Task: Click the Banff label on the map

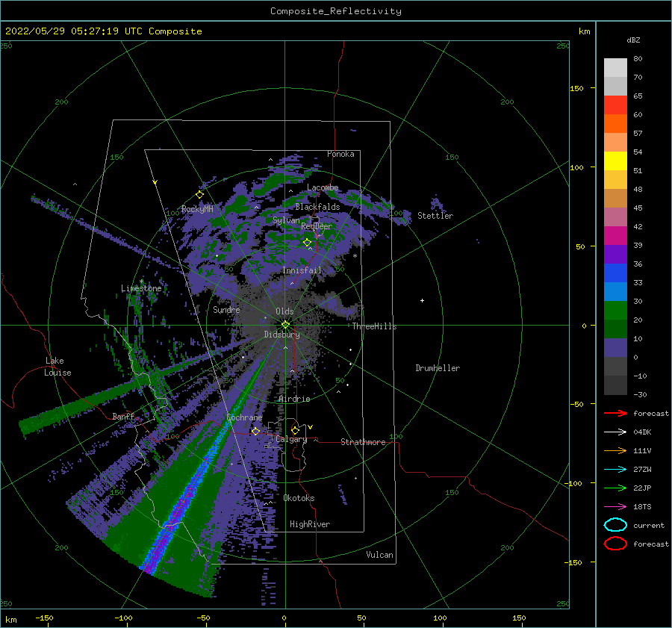Action: pos(123,416)
